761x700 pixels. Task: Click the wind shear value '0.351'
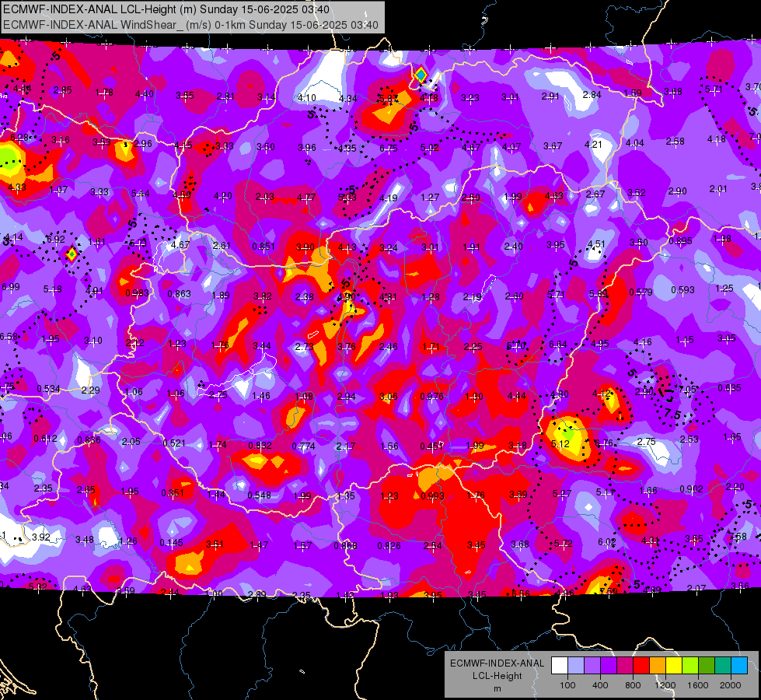[173, 493]
